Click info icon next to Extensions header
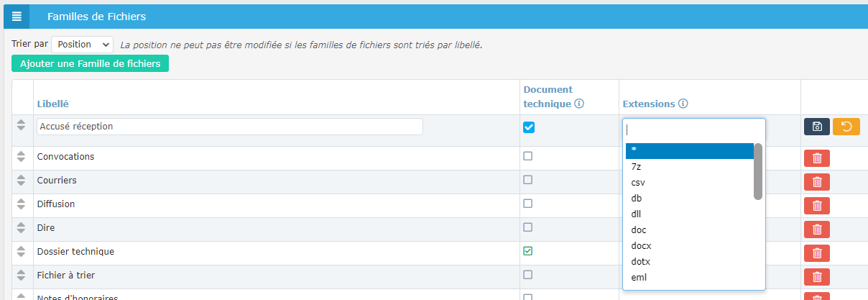 683,104
